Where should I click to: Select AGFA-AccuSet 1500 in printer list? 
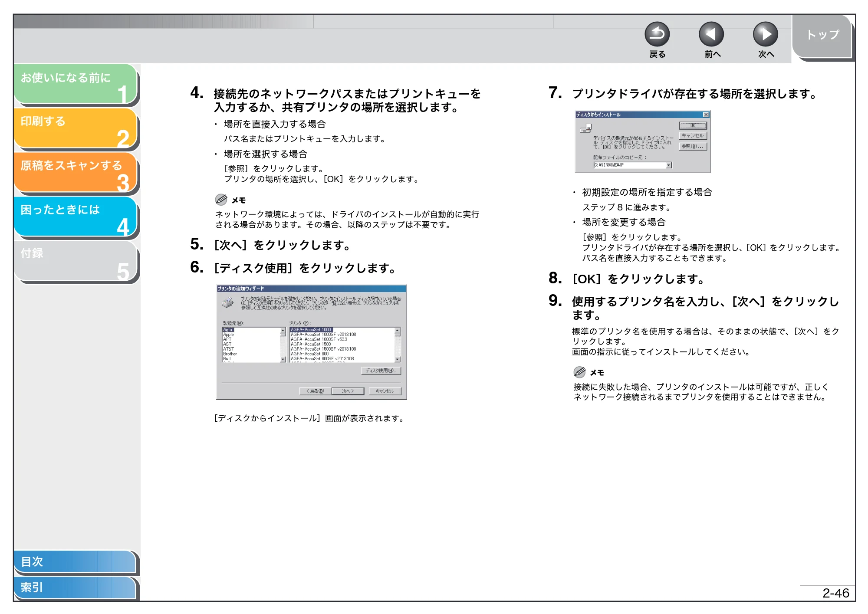[x=311, y=344]
